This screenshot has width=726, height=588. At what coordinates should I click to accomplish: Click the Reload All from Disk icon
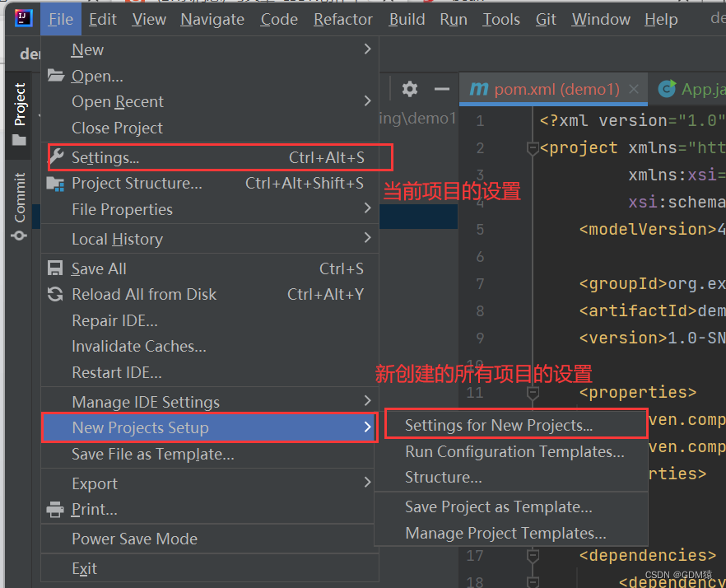(55, 294)
